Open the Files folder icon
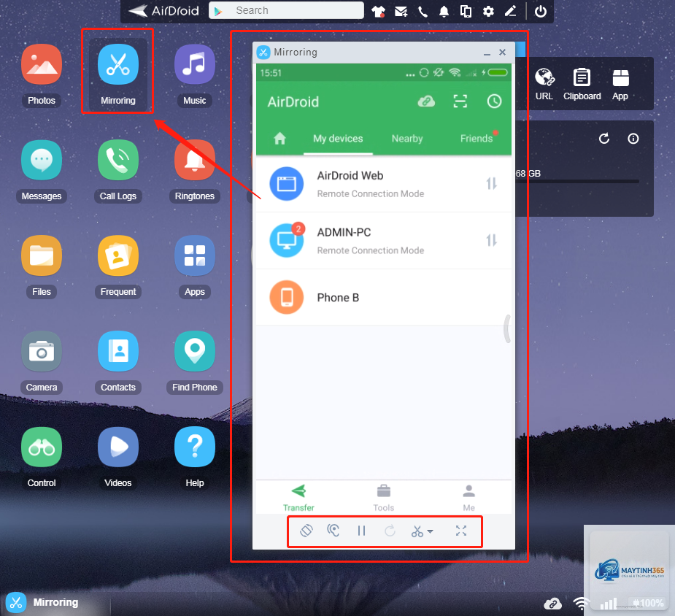Screen dimensions: 675x616 (x=42, y=255)
